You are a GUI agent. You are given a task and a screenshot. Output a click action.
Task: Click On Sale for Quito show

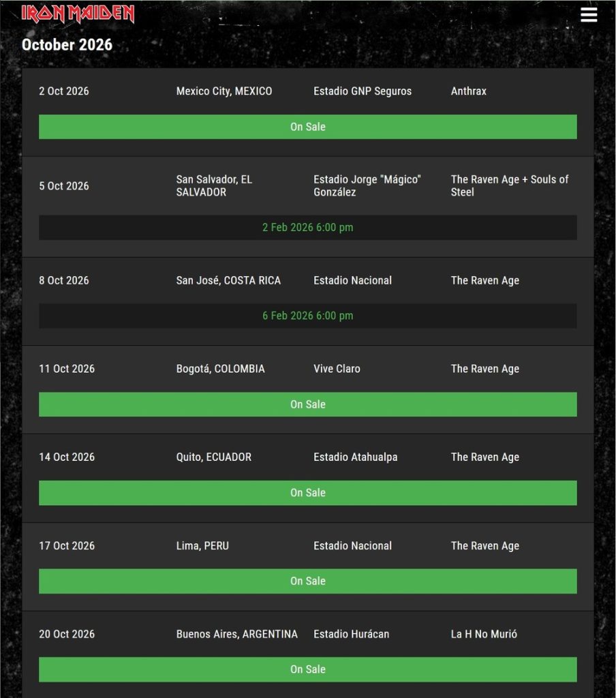[308, 493]
